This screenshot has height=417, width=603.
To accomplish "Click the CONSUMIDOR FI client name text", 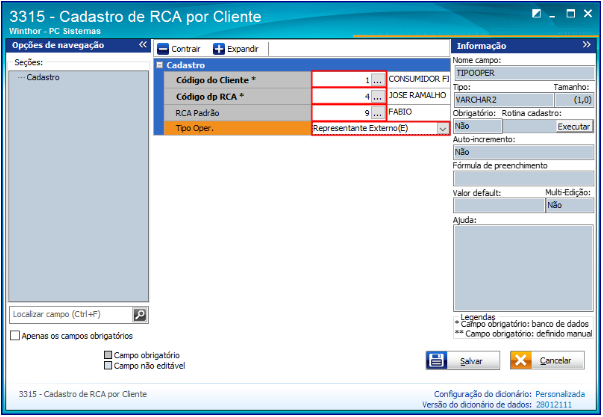I will point(418,79).
